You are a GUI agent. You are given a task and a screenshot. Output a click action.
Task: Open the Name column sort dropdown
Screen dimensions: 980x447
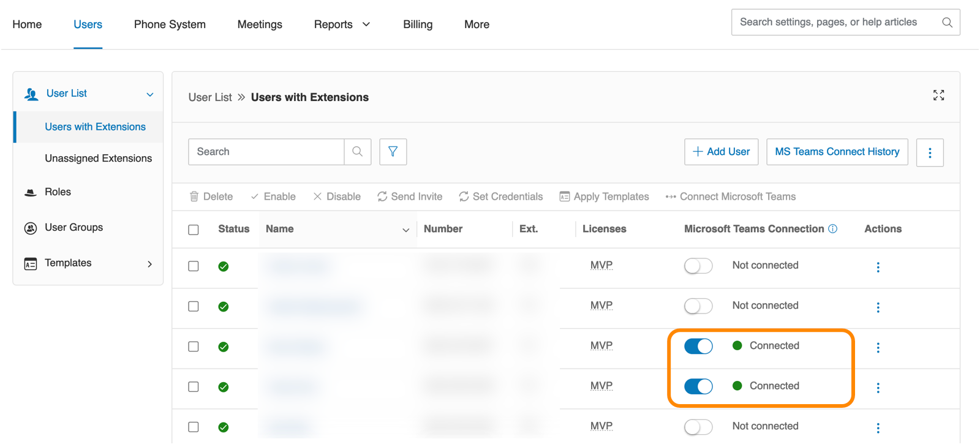405,230
